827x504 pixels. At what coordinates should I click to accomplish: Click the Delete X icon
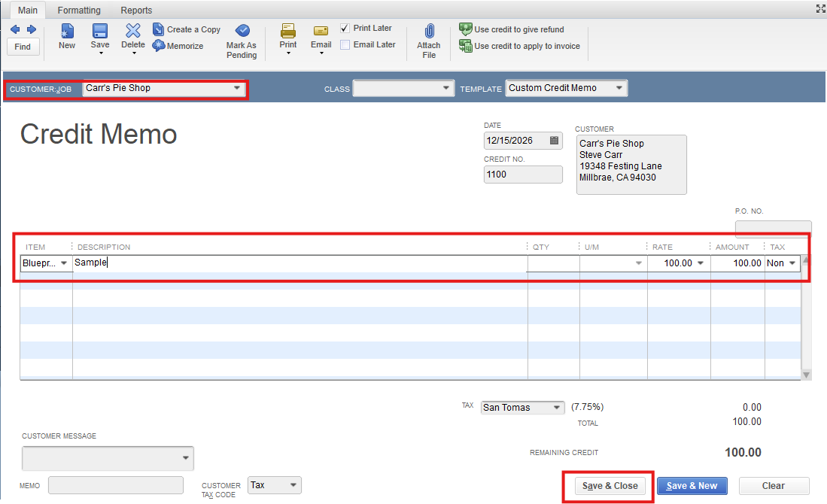pos(133,31)
